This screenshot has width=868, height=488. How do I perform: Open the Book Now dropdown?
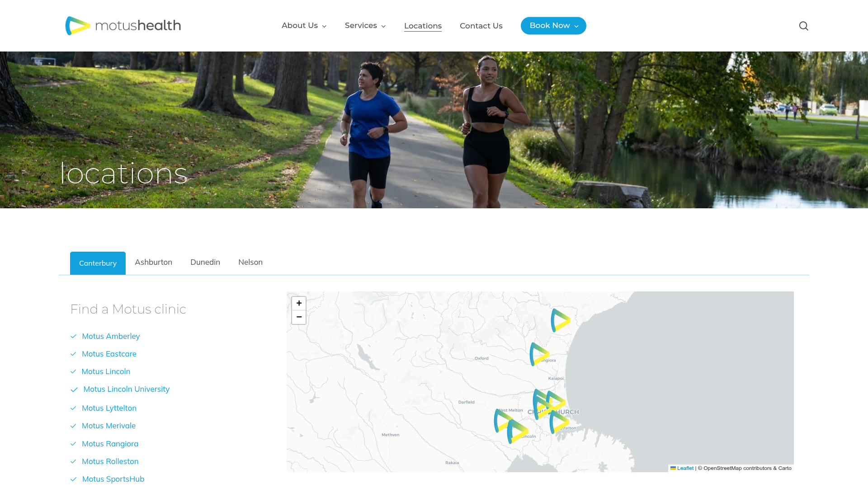click(x=553, y=26)
